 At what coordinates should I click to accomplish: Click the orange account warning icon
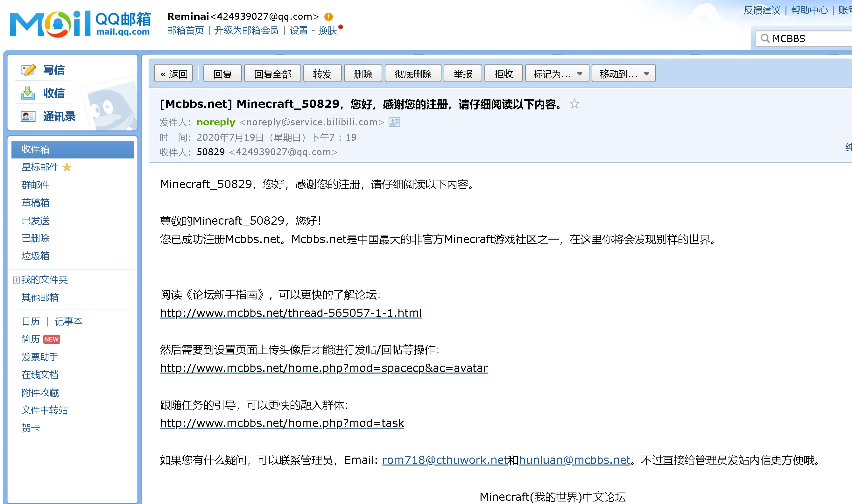[x=328, y=17]
